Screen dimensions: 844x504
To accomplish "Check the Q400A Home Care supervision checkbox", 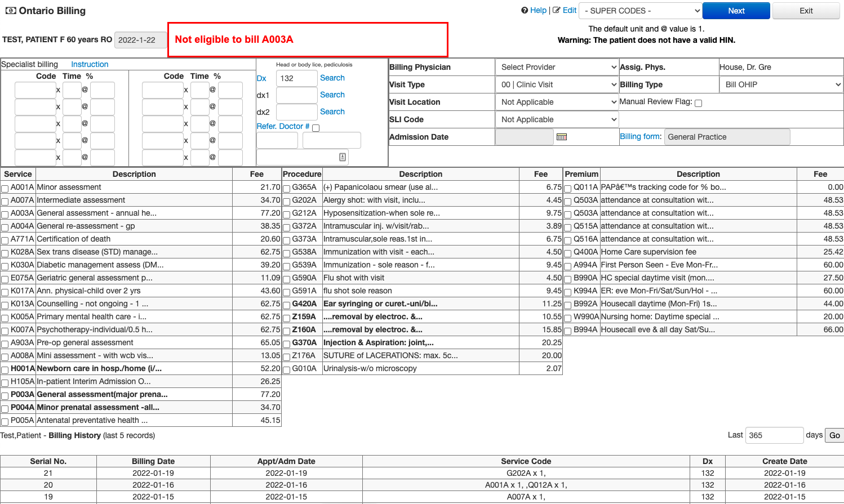I will [568, 253].
